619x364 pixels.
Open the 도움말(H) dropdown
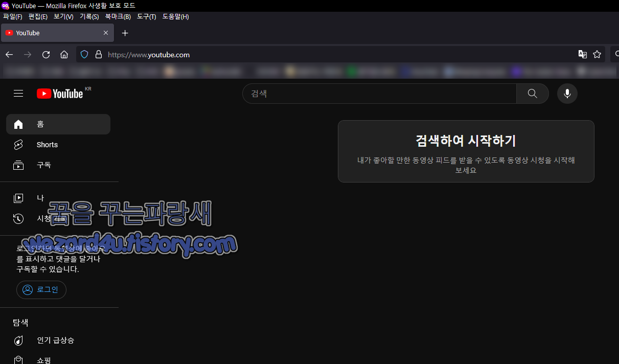pos(175,16)
